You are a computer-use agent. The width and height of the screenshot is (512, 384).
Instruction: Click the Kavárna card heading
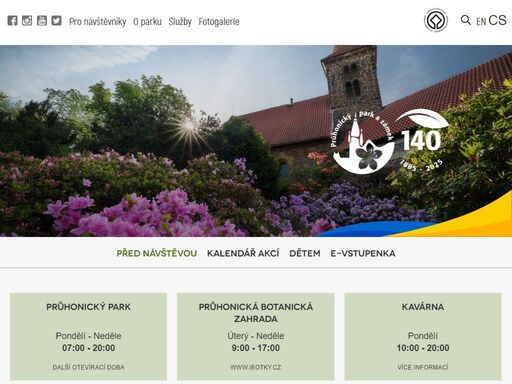(423, 307)
